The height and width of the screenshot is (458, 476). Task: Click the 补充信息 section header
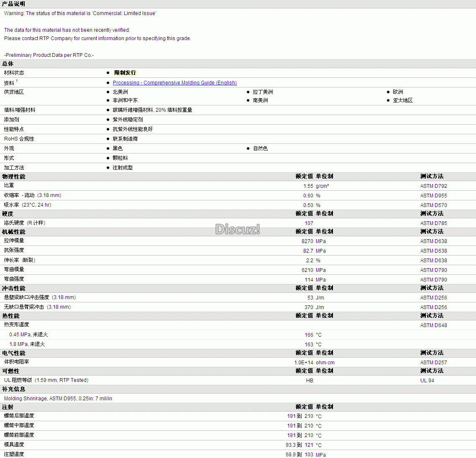(x=13, y=389)
